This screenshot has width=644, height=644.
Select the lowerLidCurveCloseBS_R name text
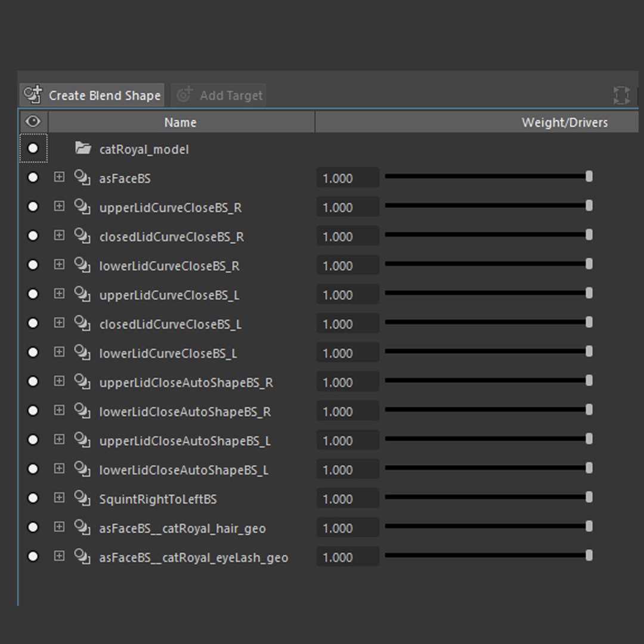[169, 266]
